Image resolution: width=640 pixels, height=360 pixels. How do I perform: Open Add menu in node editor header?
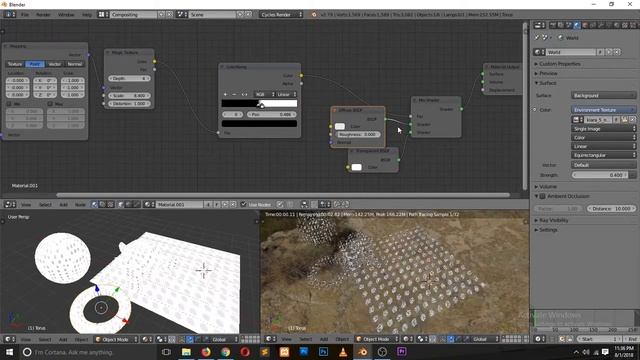pos(64,204)
